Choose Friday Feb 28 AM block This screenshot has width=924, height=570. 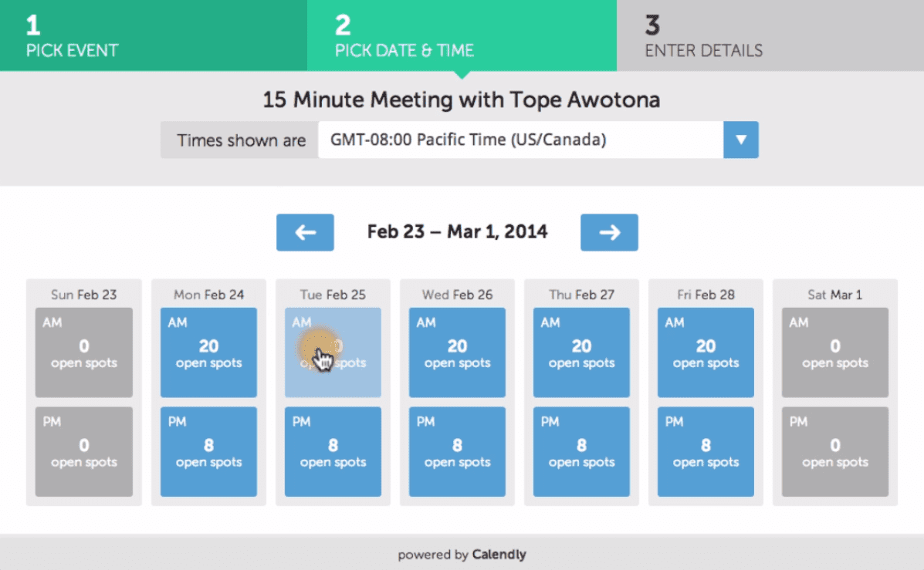tap(706, 352)
